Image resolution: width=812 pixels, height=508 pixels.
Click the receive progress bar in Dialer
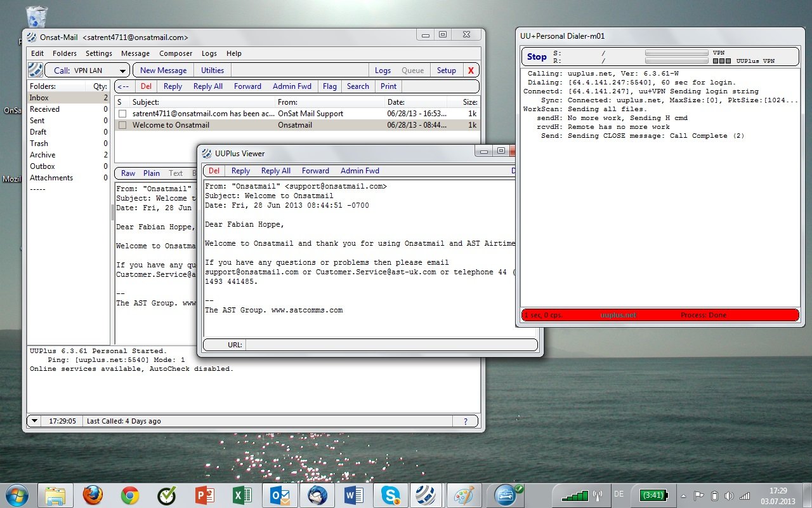[677, 61]
